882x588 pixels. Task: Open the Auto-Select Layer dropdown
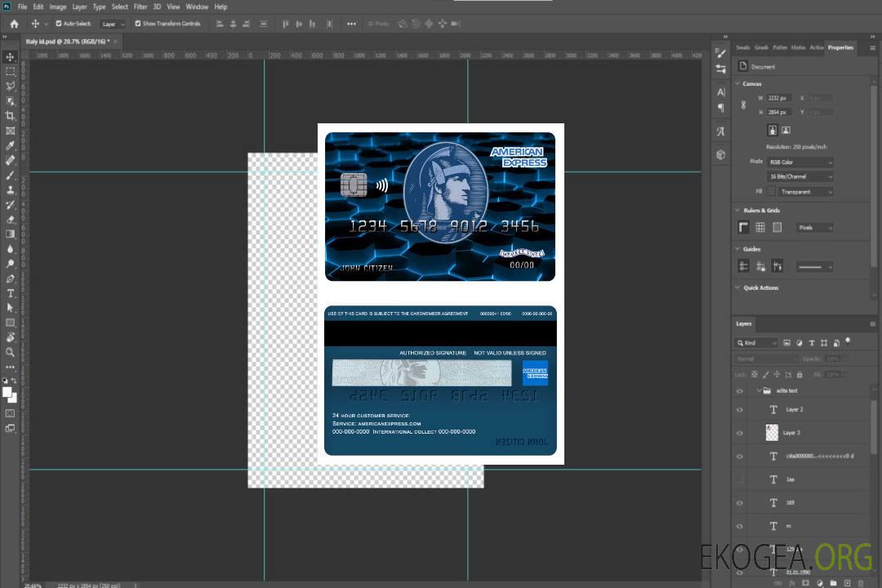pyautogui.click(x=113, y=24)
